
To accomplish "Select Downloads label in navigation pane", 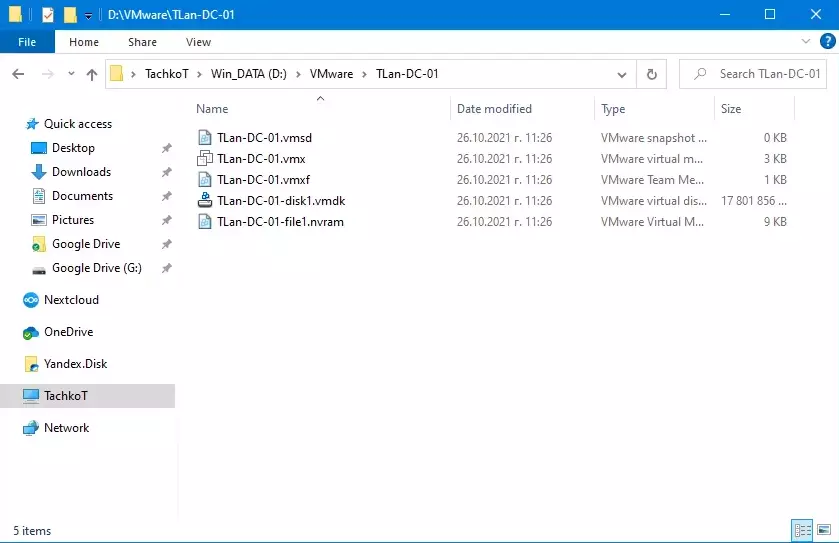I will (x=81, y=172).
